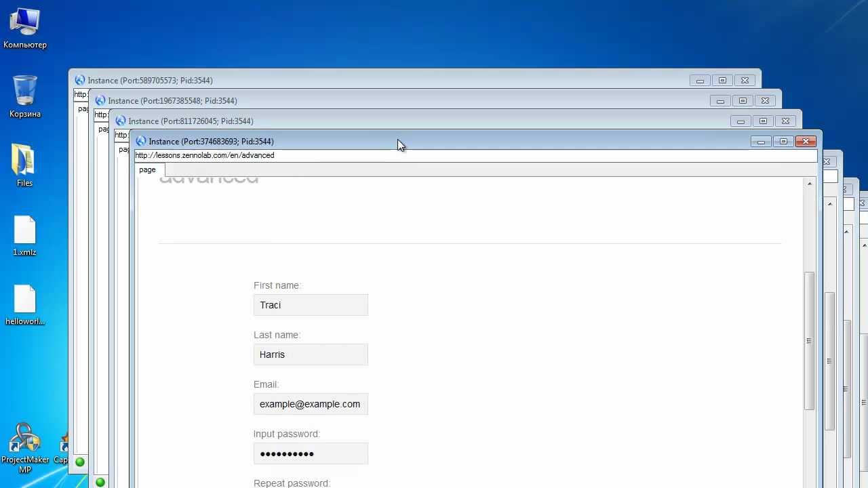Click the Repeat password: label
Screen dimensions: 868x488
point(292,483)
